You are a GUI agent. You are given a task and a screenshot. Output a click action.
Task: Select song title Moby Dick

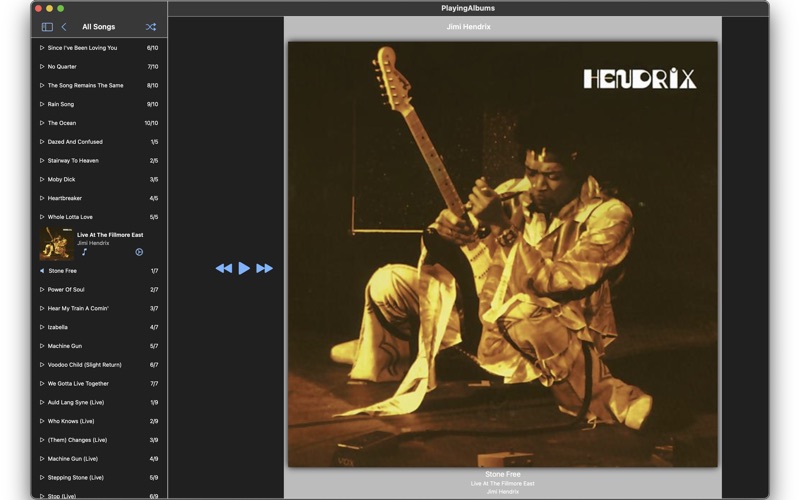click(x=61, y=180)
